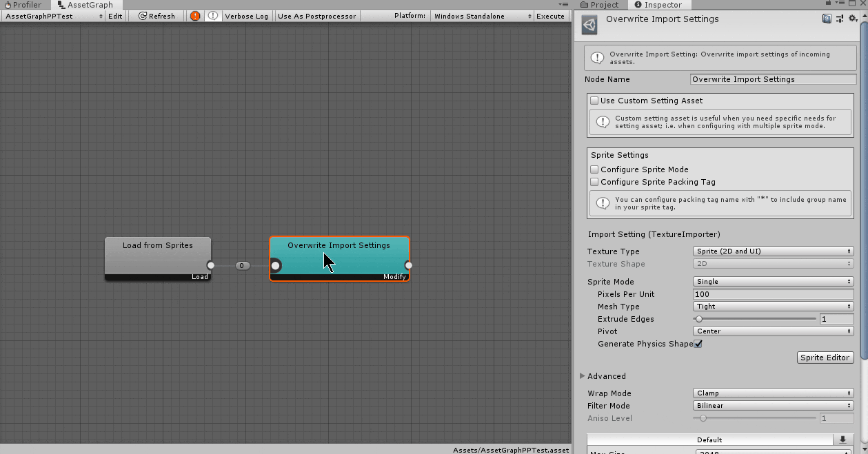Viewport: 868px width, 454px height.
Task: Open the Inspector help reference icon
Action: point(827,19)
